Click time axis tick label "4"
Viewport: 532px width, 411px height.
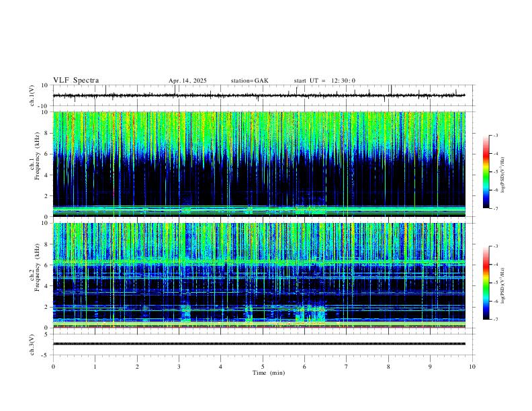221,367
